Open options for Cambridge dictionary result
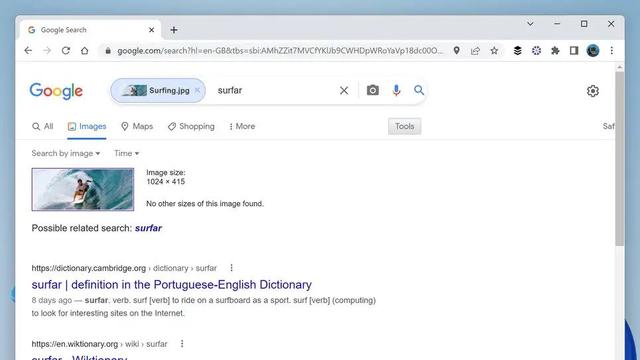The image size is (640, 360). click(x=231, y=268)
